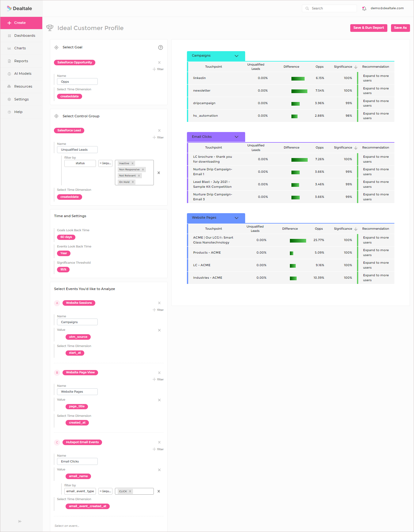
Task: Remove the Website Sessions event X
Action: click(x=159, y=303)
